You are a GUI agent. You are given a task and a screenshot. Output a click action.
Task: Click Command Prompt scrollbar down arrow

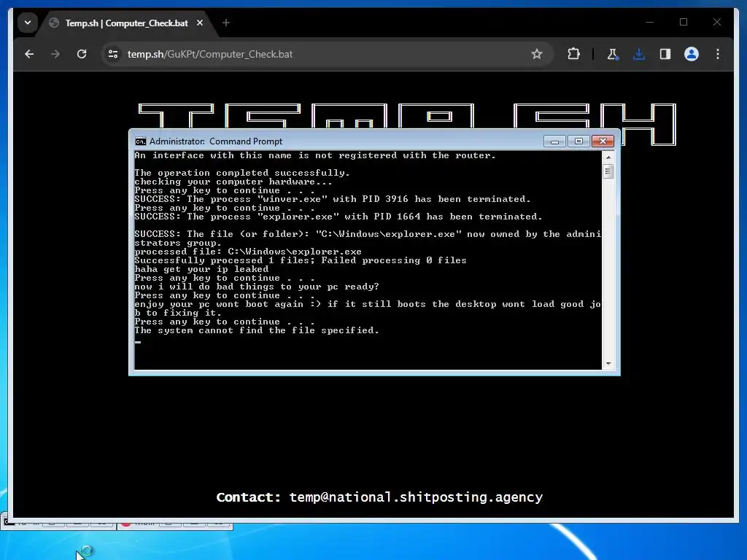click(x=608, y=364)
